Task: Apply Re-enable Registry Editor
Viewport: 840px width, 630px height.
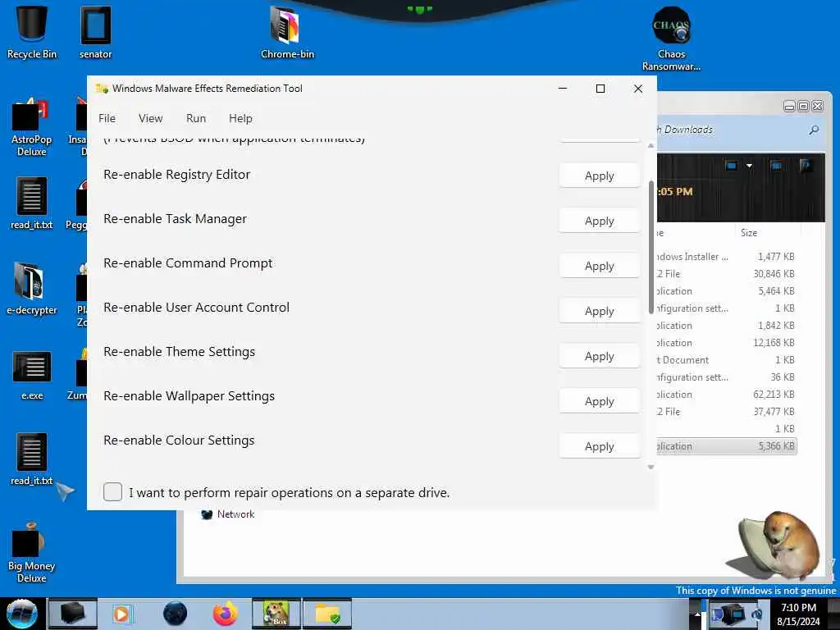Action: (600, 176)
